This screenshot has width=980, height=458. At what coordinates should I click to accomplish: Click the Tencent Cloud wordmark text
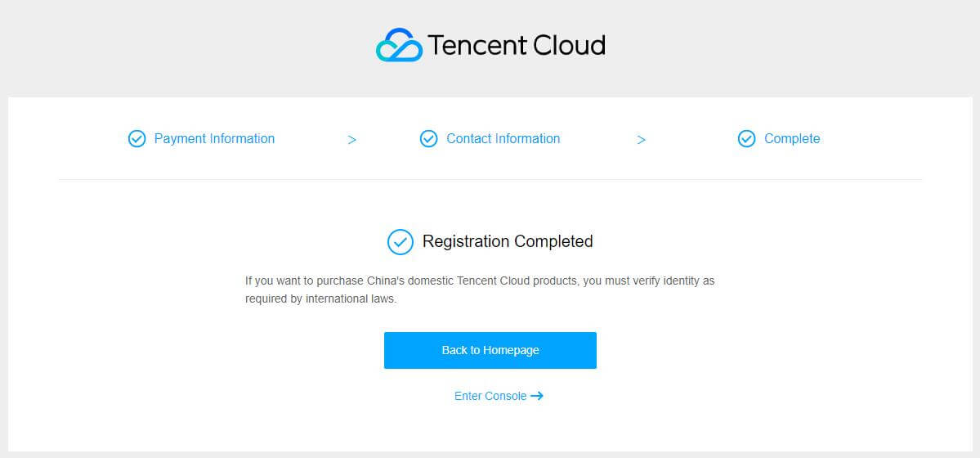(x=517, y=46)
